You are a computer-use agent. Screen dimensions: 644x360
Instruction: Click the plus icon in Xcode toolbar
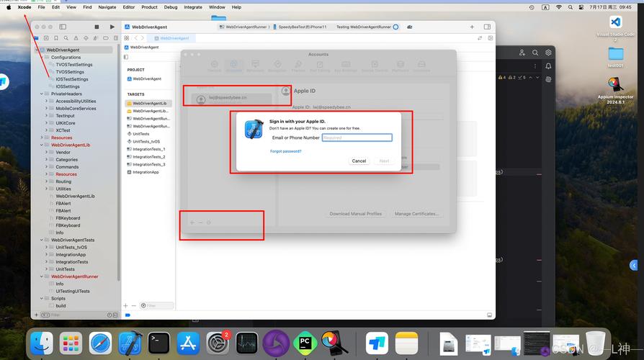coord(472,27)
